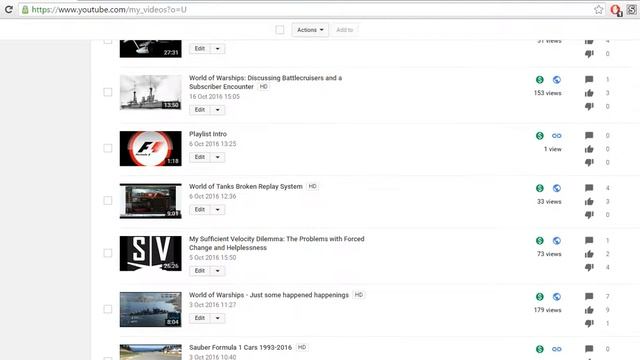Expand edit options arrow for Just some happened happenings
This screenshot has width=640, height=360.
pos(218,318)
